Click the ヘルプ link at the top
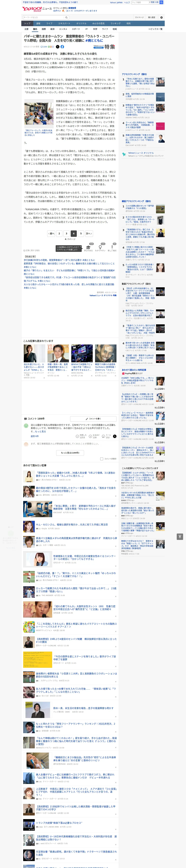Screen dimensions: 186x868 [x=127, y=2]
